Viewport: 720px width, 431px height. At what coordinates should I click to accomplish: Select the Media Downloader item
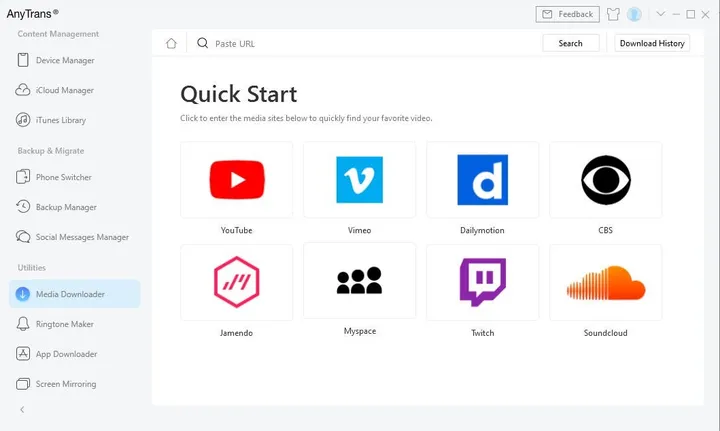click(74, 294)
